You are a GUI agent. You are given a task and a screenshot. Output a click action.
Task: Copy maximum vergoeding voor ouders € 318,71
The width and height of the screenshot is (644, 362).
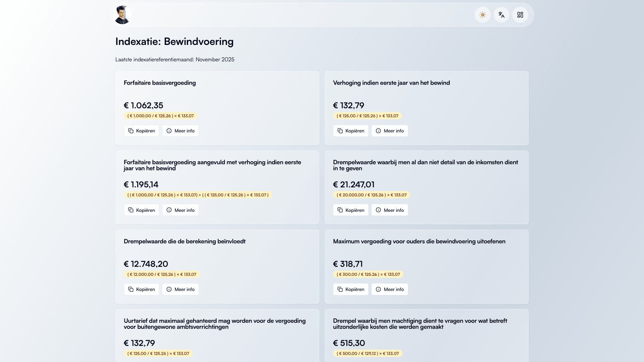click(x=351, y=289)
